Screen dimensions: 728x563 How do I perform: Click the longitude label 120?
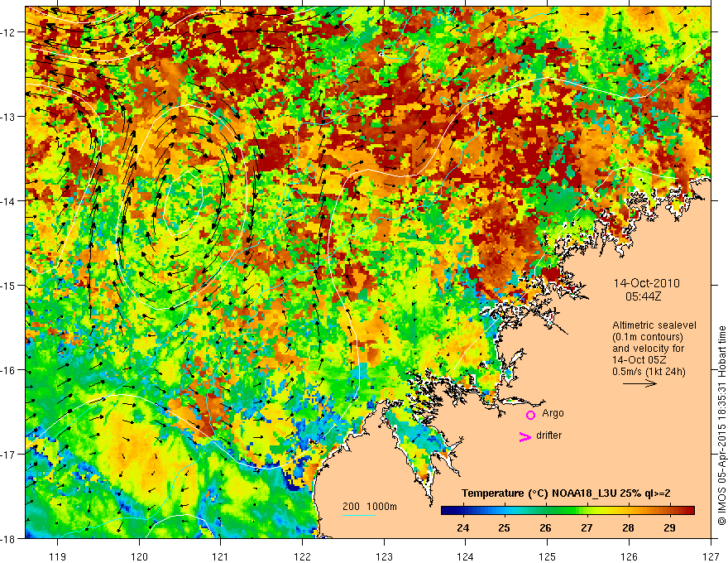[x=139, y=556]
